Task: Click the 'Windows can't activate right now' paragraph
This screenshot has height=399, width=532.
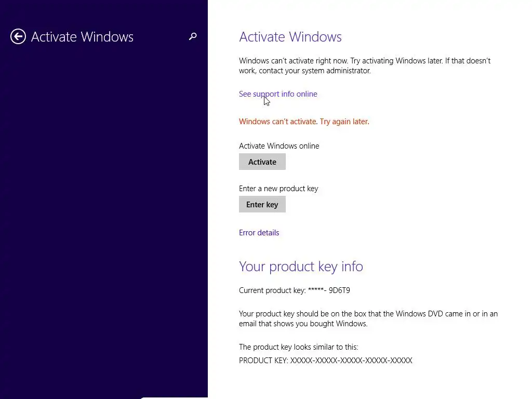Action: pos(365,65)
